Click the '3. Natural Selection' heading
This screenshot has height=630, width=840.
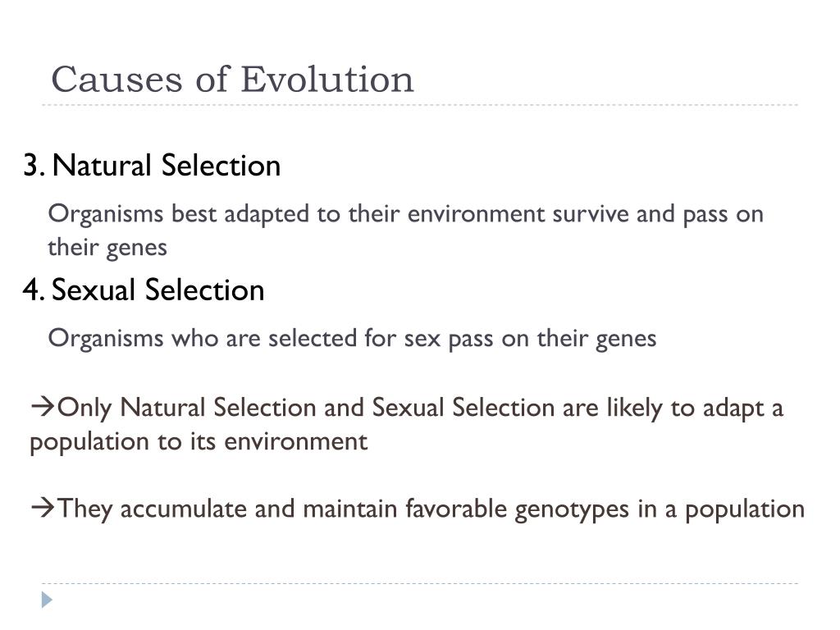tap(152, 165)
